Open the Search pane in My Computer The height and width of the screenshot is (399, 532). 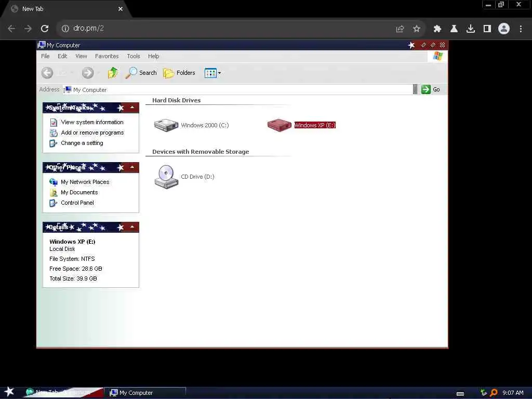point(141,73)
